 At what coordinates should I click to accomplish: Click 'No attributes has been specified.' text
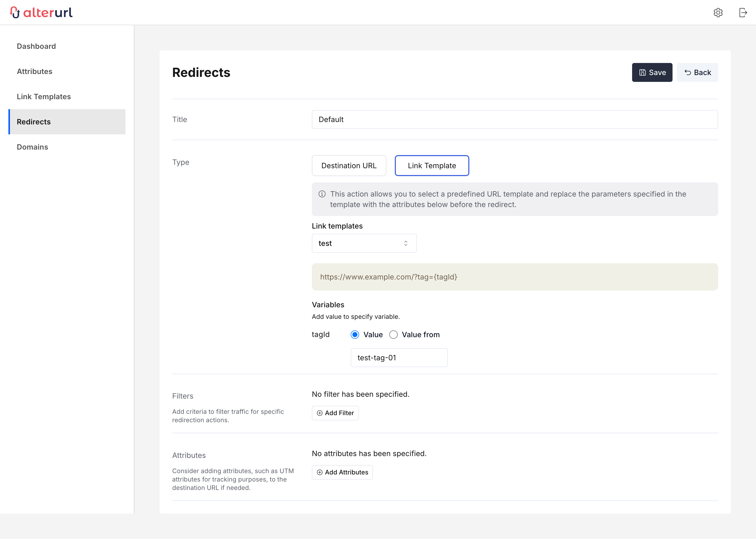pos(369,454)
